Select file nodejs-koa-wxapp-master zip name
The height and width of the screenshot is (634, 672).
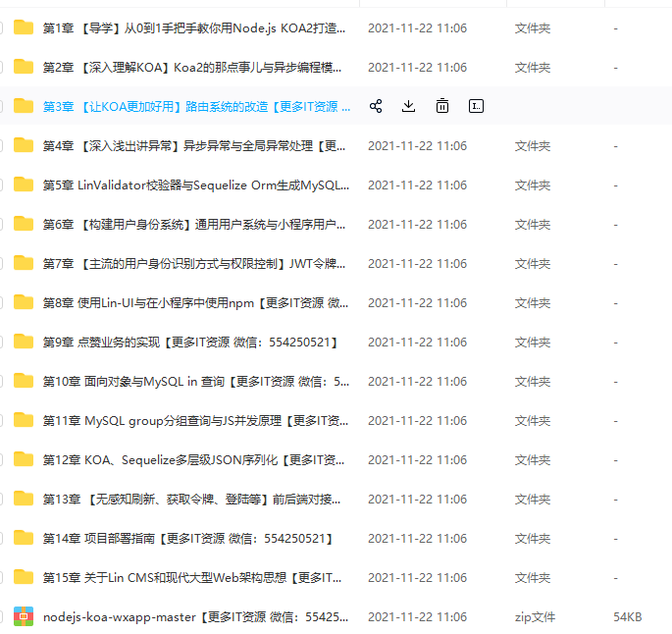tap(195, 617)
